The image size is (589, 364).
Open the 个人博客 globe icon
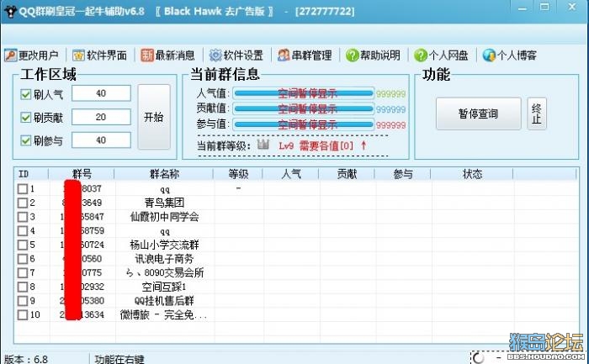(489, 55)
